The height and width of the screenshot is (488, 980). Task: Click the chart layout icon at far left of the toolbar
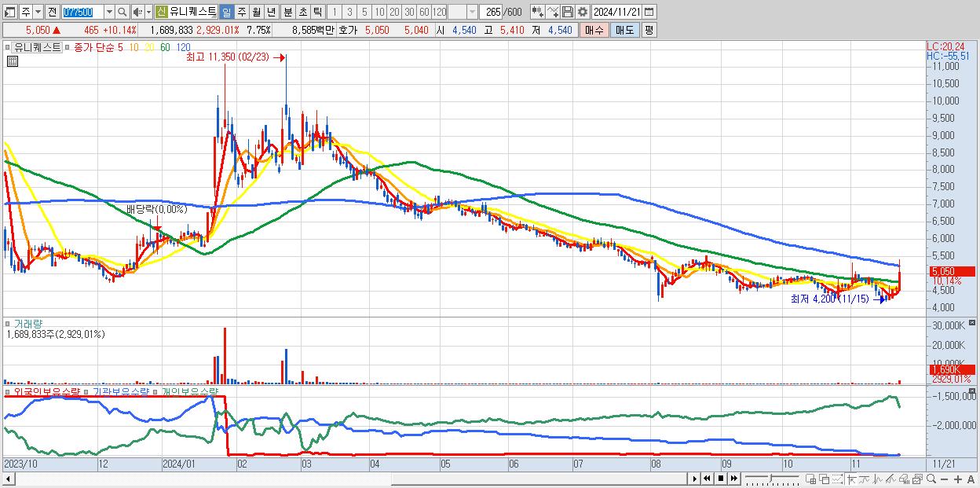[x=9, y=12]
